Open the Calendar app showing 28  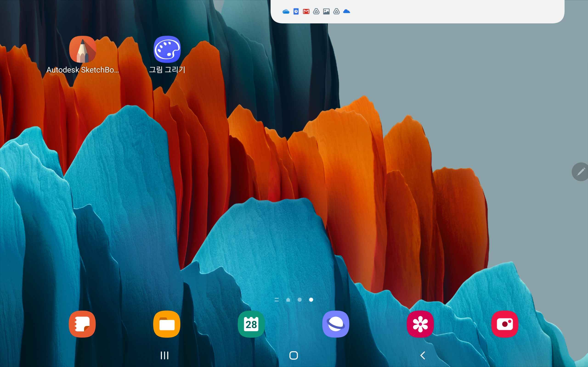pyautogui.click(x=251, y=324)
